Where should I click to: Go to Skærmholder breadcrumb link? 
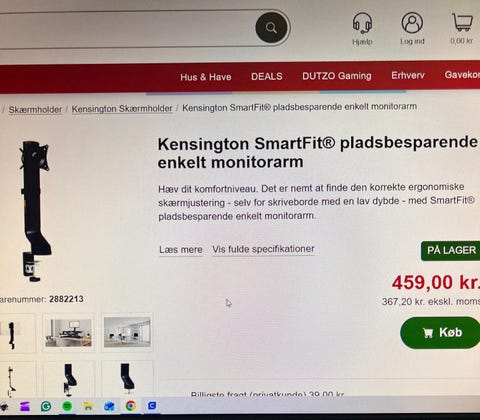point(35,109)
